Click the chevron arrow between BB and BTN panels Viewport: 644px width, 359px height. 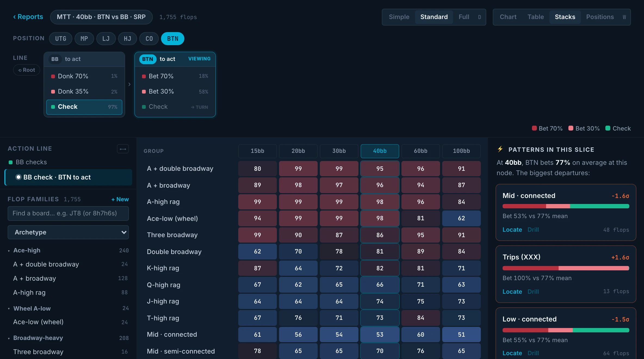coord(129,84)
